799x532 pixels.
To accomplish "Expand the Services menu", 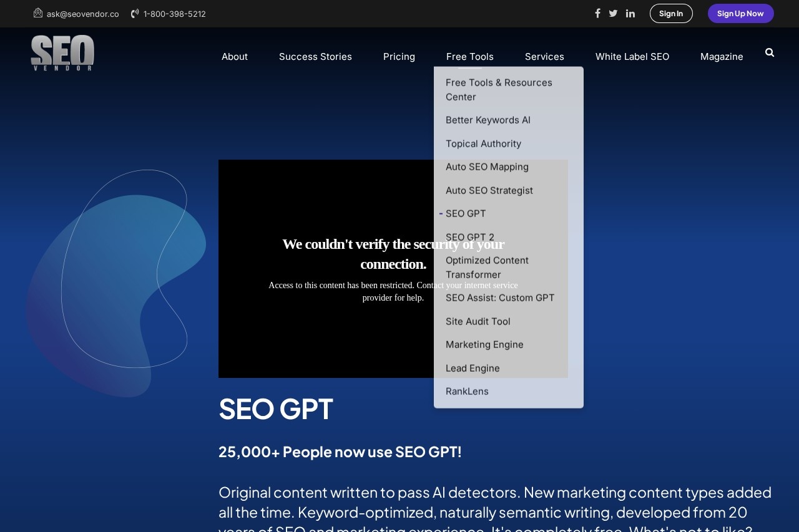I will point(544,57).
